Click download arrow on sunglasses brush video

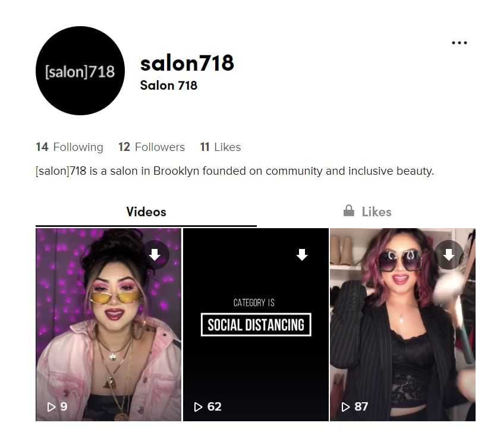tap(449, 255)
